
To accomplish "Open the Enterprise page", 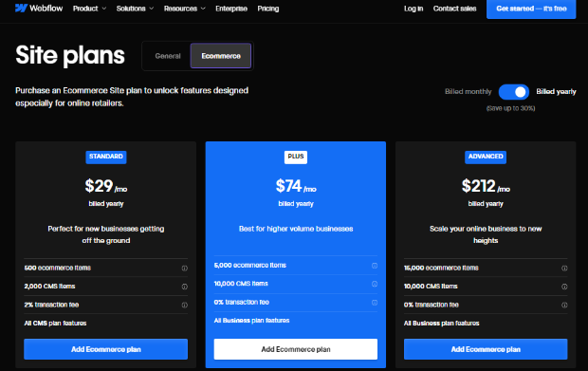I will tap(231, 9).
